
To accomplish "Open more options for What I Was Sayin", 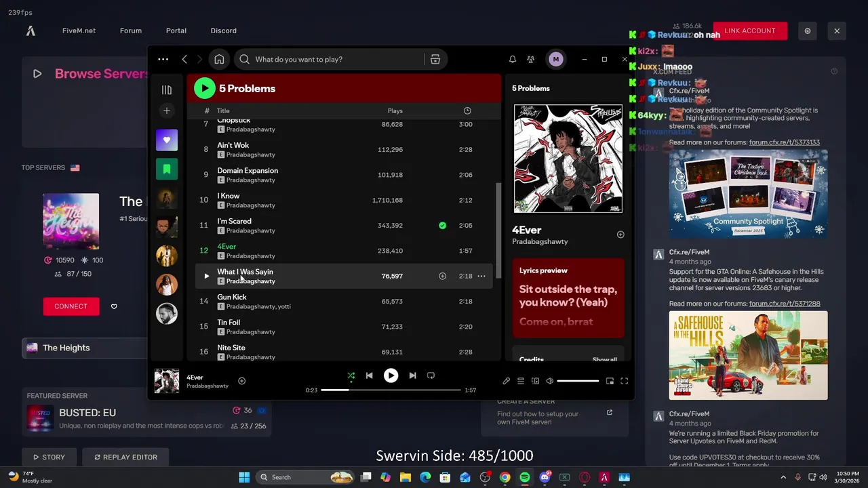I will point(481,276).
